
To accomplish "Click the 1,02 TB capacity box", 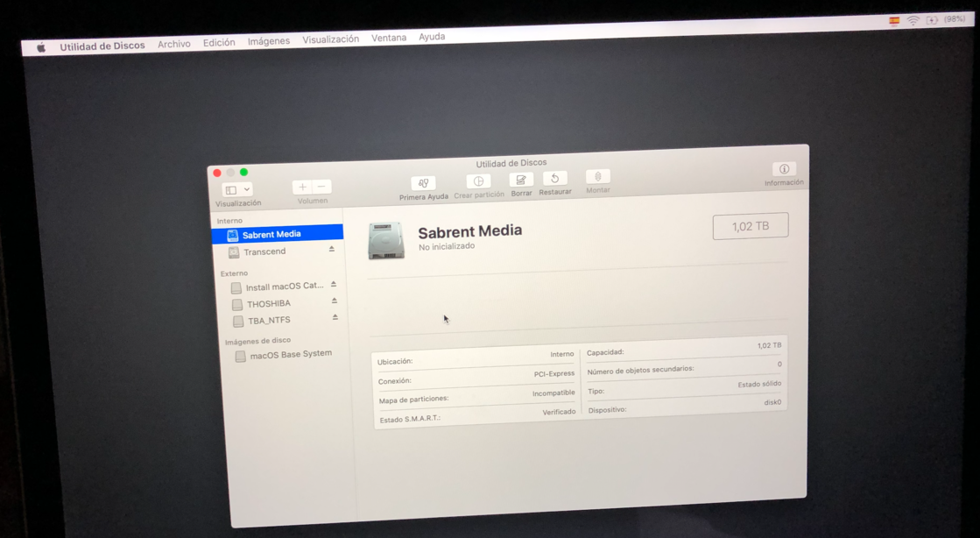I will pos(751,226).
